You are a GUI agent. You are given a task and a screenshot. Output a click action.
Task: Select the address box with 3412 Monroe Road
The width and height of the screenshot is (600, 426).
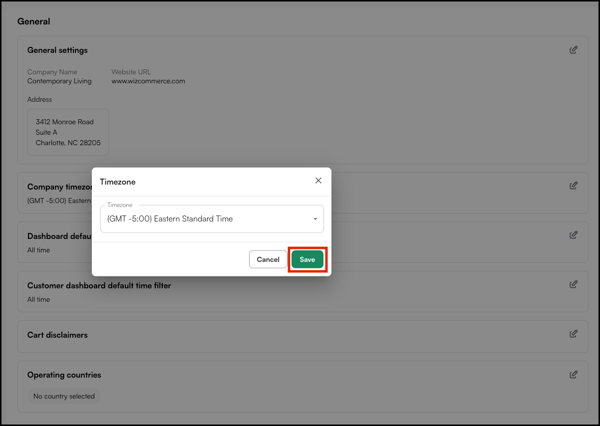(67, 132)
